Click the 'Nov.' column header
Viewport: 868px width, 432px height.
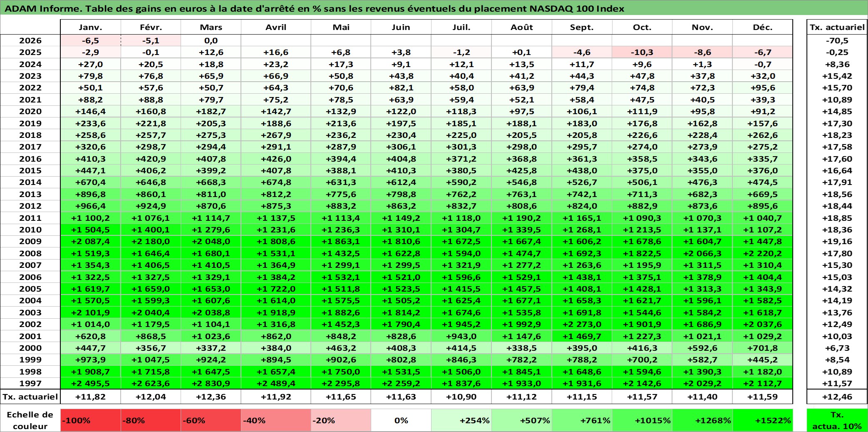(702, 27)
